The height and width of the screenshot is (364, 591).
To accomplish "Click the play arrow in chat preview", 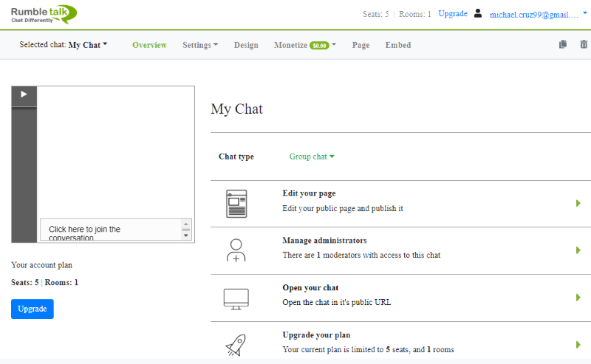I will click(x=24, y=95).
